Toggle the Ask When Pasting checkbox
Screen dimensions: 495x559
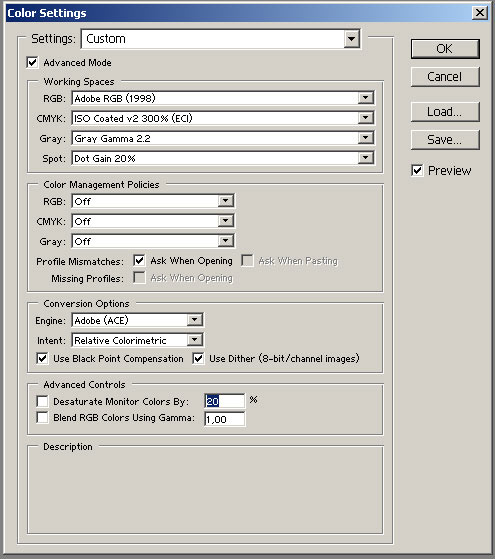(247, 261)
